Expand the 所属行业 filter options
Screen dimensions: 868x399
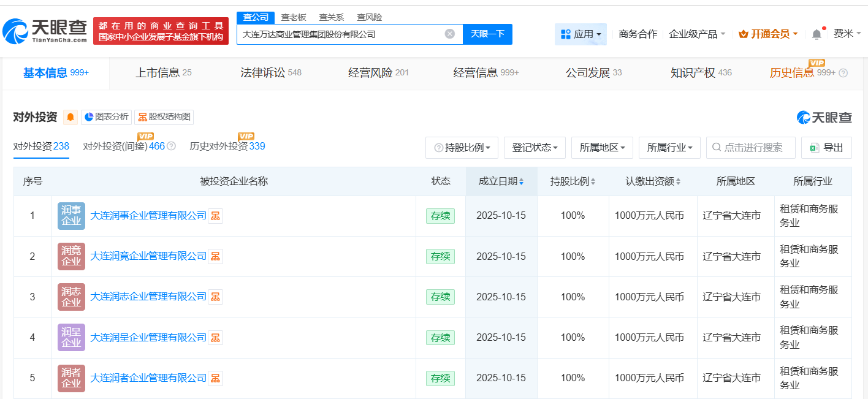(669, 147)
